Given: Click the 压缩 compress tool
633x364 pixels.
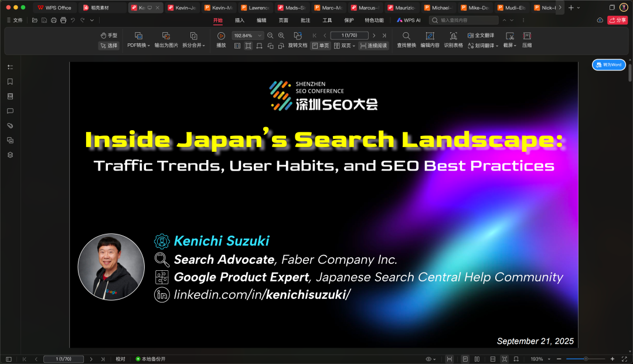Looking at the screenshot, I should 527,40.
